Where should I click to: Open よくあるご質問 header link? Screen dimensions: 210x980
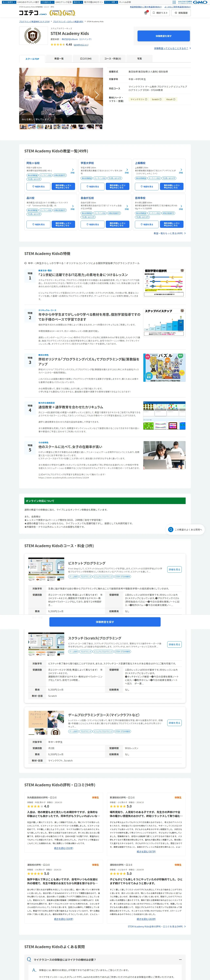(x=178, y=7)
